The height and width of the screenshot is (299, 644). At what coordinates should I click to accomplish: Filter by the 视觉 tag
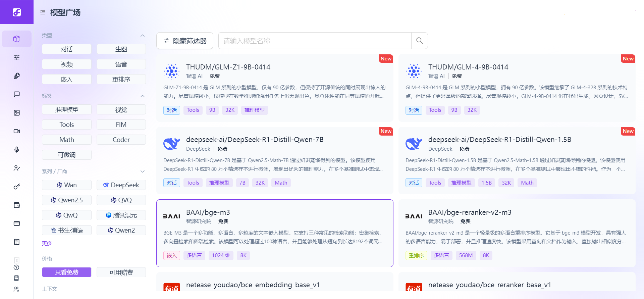(x=121, y=109)
